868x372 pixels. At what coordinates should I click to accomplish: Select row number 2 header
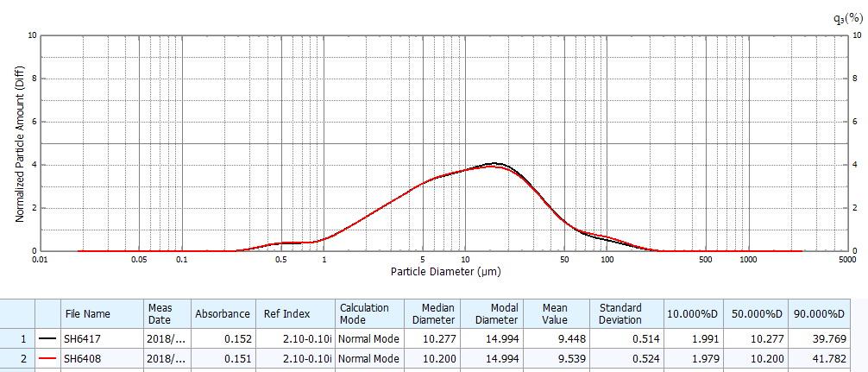tap(16, 358)
